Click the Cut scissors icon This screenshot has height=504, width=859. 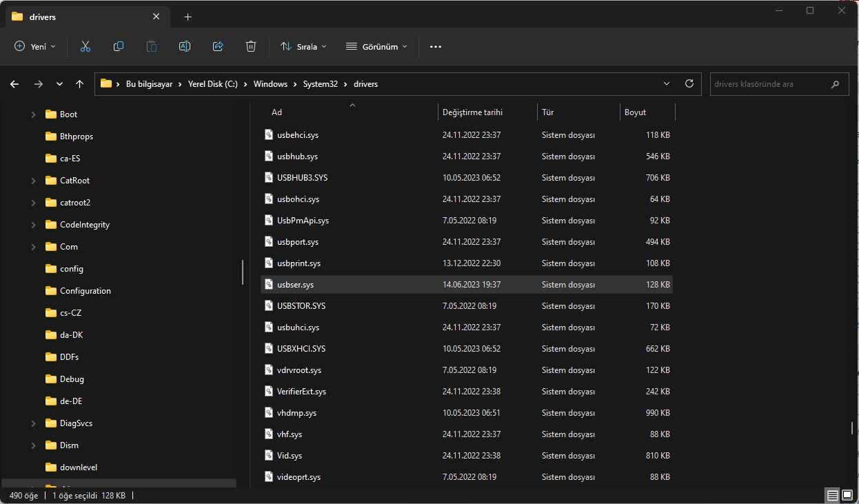click(85, 46)
